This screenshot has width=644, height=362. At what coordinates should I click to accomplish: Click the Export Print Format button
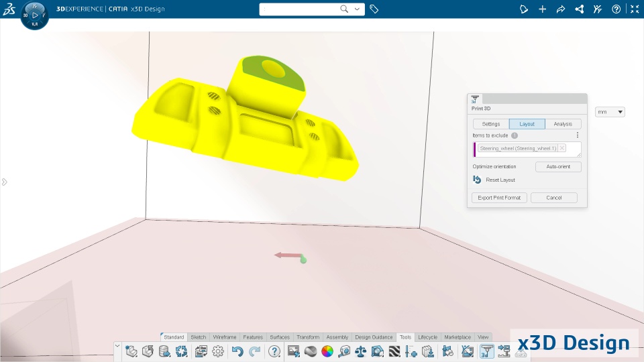[499, 198]
